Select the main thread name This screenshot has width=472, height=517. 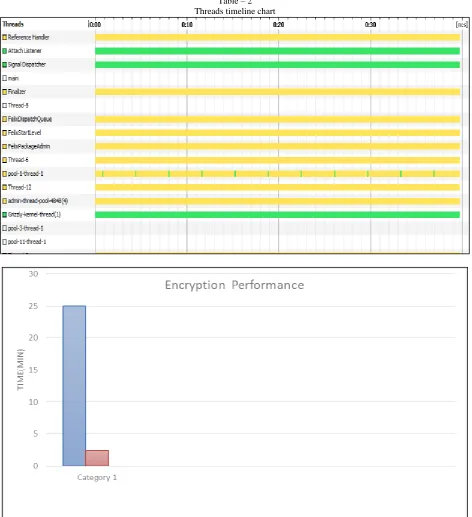[13, 78]
